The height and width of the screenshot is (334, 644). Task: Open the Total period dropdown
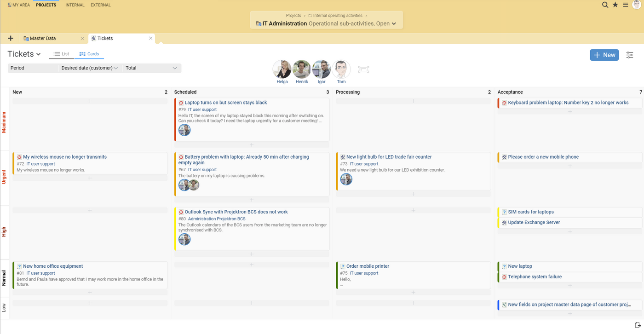[151, 68]
